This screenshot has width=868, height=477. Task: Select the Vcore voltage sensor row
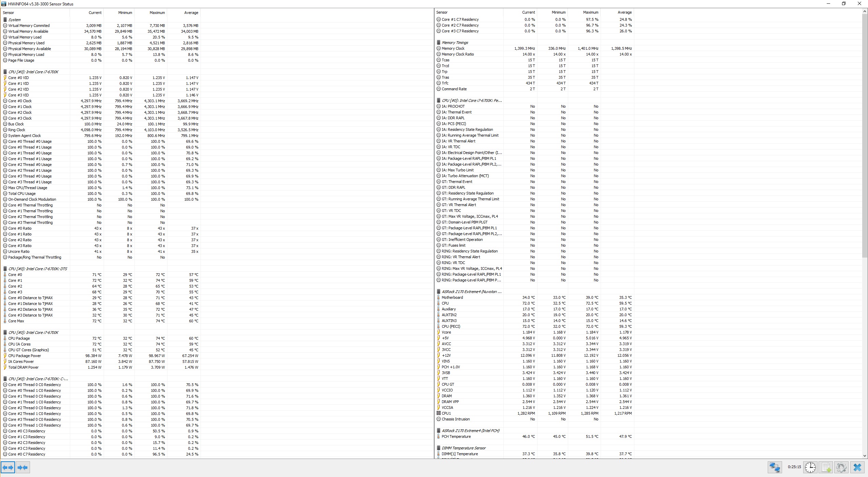point(446,332)
